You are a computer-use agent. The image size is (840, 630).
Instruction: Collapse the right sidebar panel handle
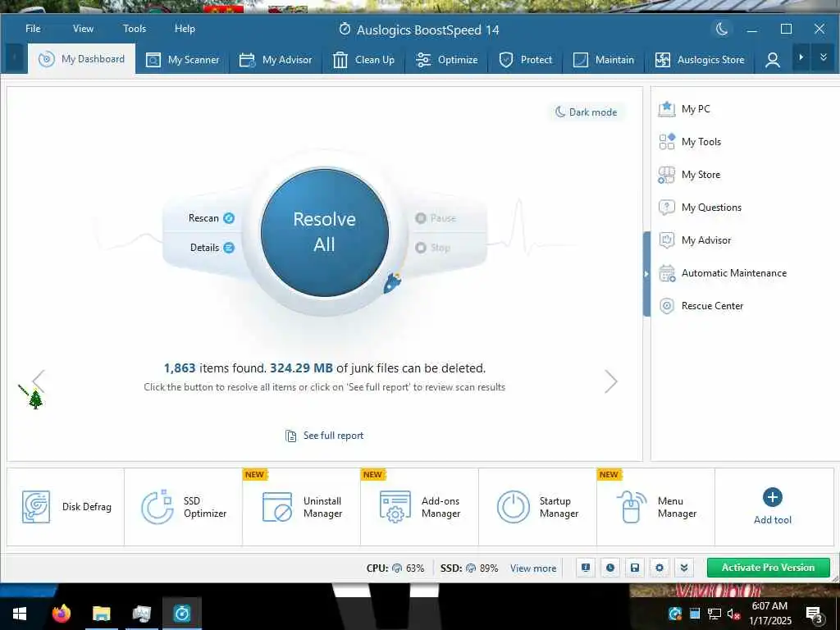click(646, 274)
